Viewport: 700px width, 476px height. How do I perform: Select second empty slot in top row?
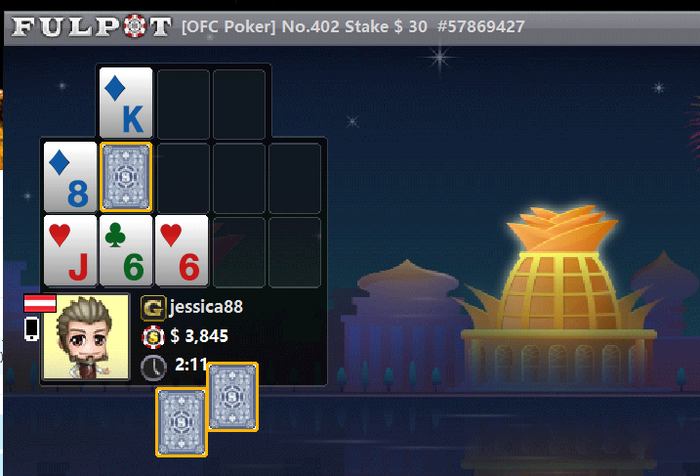[239, 104]
